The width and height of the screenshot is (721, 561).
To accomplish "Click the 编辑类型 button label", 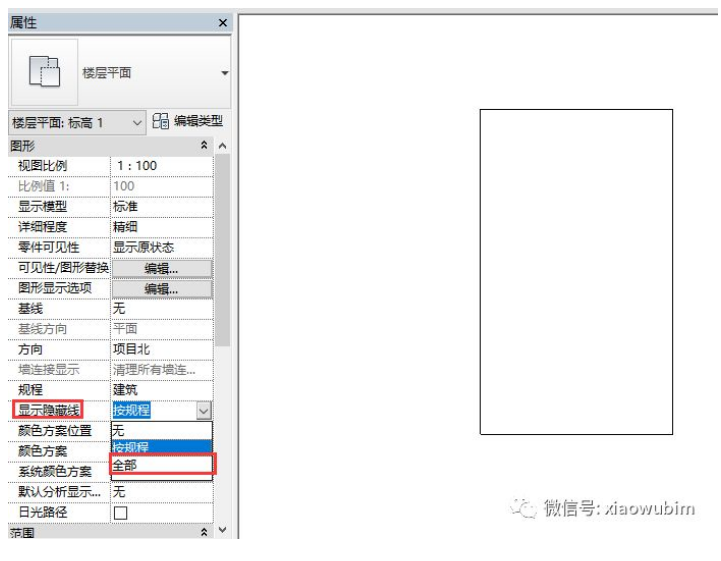I will tap(198, 121).
